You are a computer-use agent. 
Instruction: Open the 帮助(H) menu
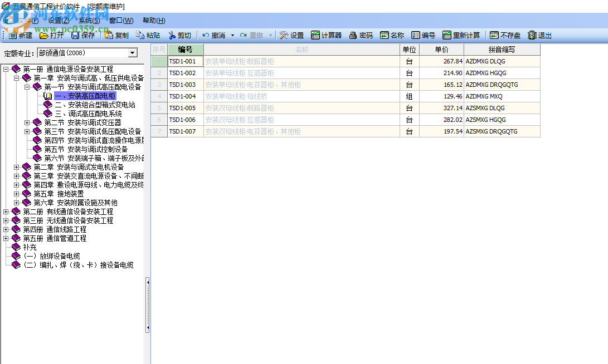(154, 21)
